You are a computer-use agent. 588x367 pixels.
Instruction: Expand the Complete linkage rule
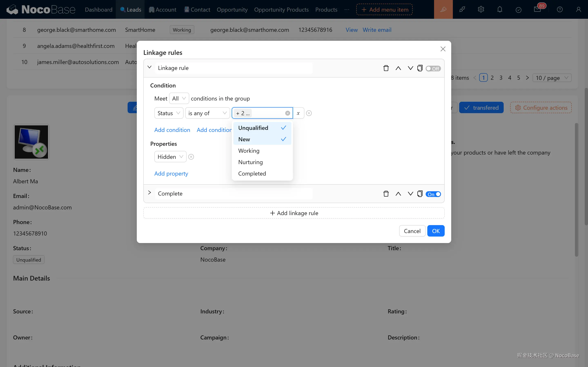pyautogui.click(x=149, y=193)
